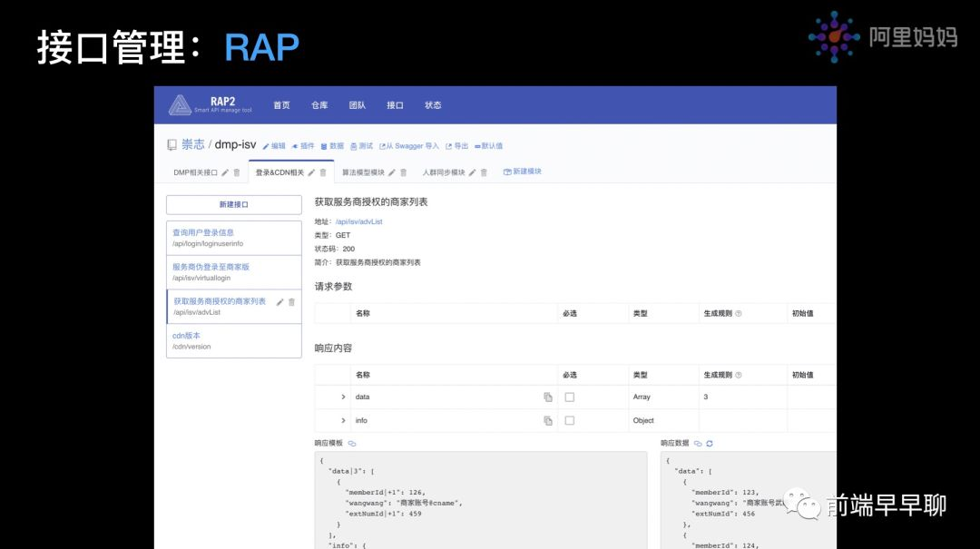Viewport: 980px width, 549px height.
Task: Open the 测试 link in repository toolbar
Action: 361,146
